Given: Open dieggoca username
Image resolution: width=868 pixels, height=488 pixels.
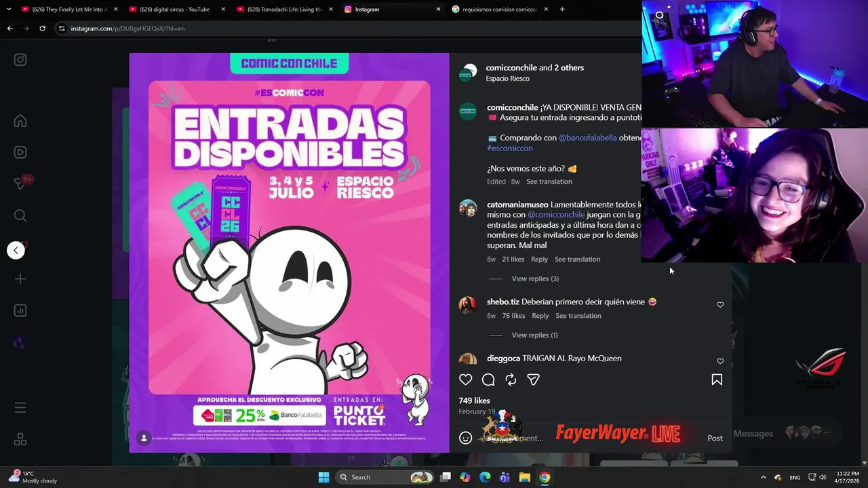Looking at the screenshot, I should coord(504,359).
